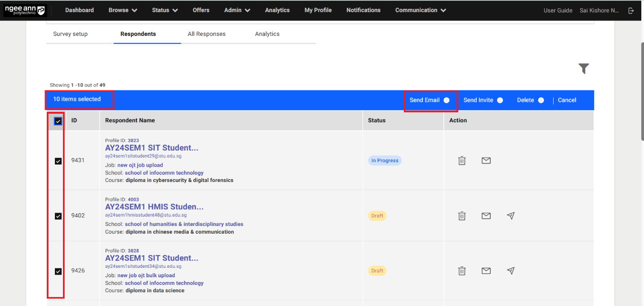Switch to the All Responses tab
This screenshot has width=644, height=306.
[206, 34]
